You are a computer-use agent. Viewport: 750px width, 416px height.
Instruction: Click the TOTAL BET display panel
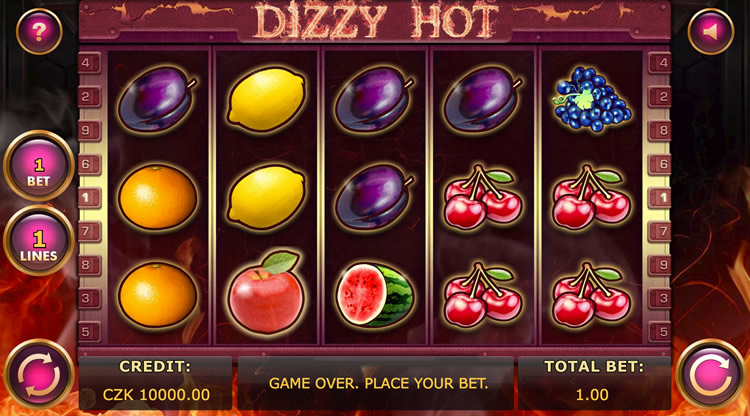593,383
